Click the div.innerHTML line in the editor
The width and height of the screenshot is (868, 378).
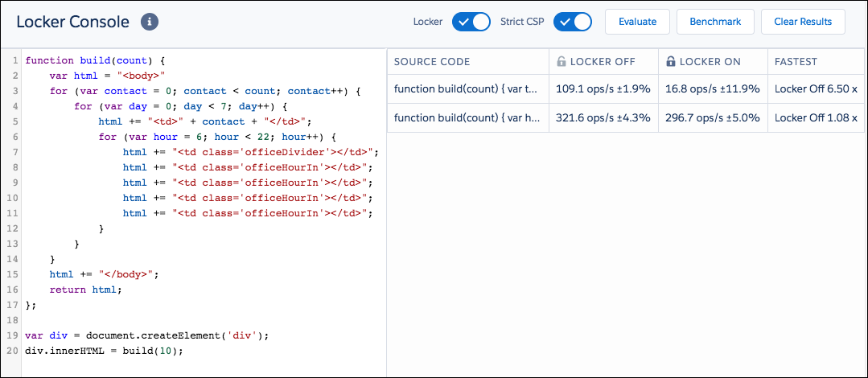tap(104, 351)
